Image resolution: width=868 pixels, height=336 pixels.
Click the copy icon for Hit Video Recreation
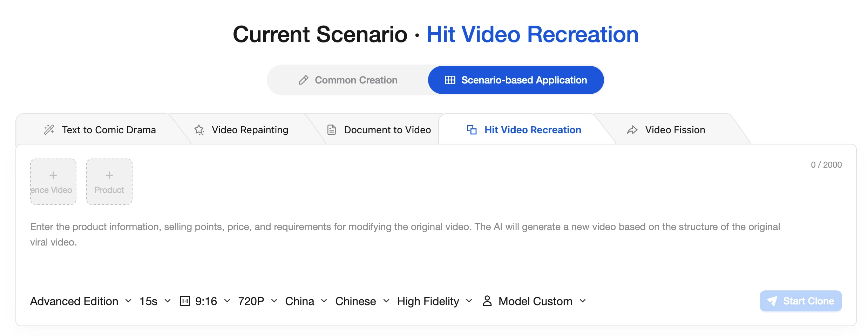click(472, 130)
